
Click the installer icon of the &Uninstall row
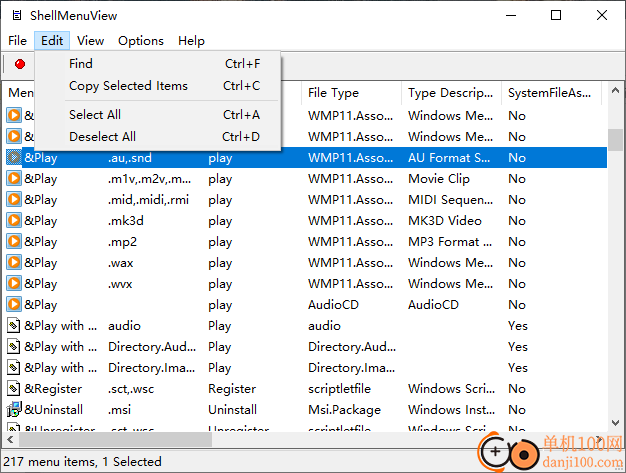(x=14, y=409)
